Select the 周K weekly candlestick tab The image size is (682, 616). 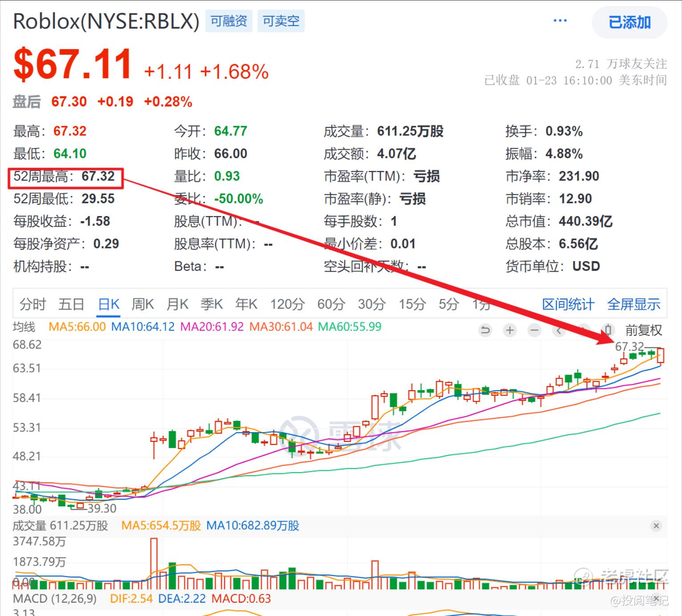[x=142, y=304]
